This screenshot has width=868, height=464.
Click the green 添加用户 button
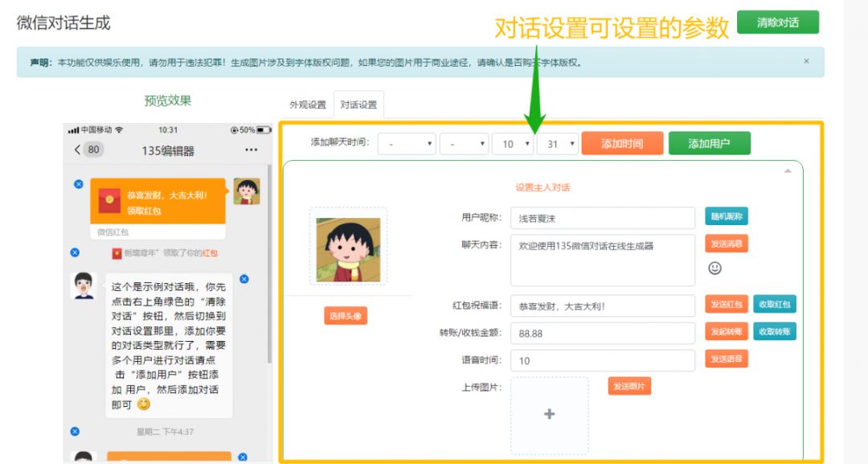click(x=709, y=143)
